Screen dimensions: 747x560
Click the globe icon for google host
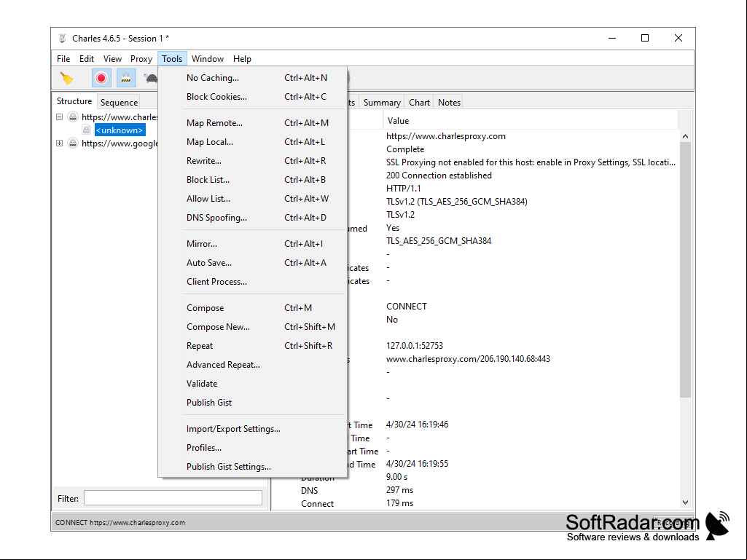click(73, 143)
